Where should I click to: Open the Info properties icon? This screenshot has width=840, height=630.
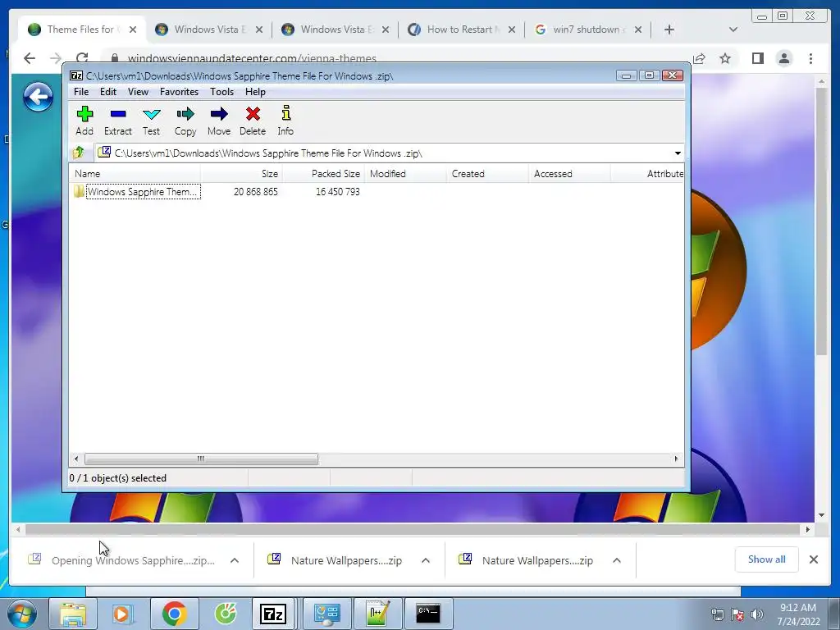[x=285, y=121]
